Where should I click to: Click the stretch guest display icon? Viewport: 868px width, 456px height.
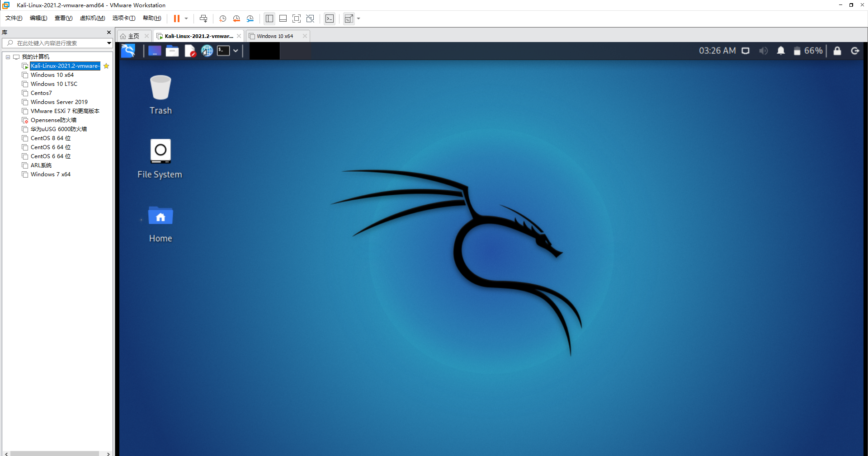tap(349, 19)
